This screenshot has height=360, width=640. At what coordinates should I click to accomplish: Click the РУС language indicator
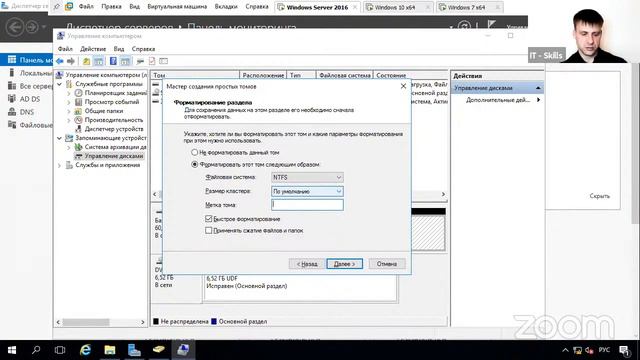pyautogui.click(x=604, y=350)
